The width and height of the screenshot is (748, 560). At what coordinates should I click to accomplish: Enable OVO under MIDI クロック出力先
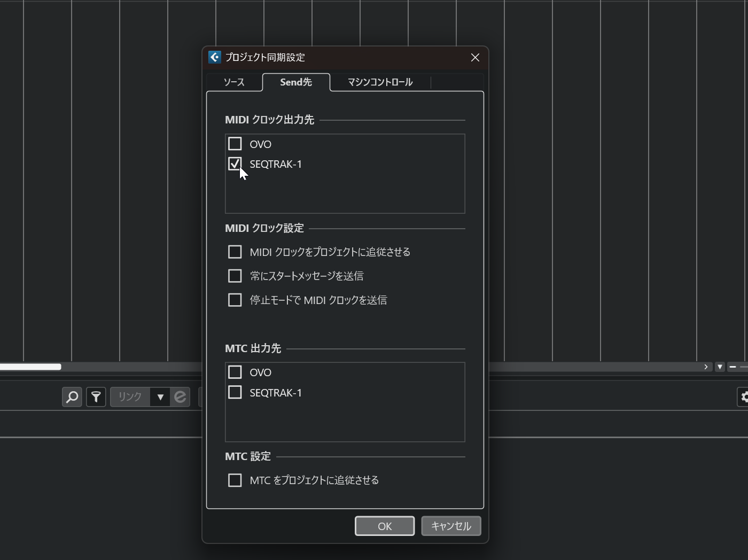coord(235,144)
